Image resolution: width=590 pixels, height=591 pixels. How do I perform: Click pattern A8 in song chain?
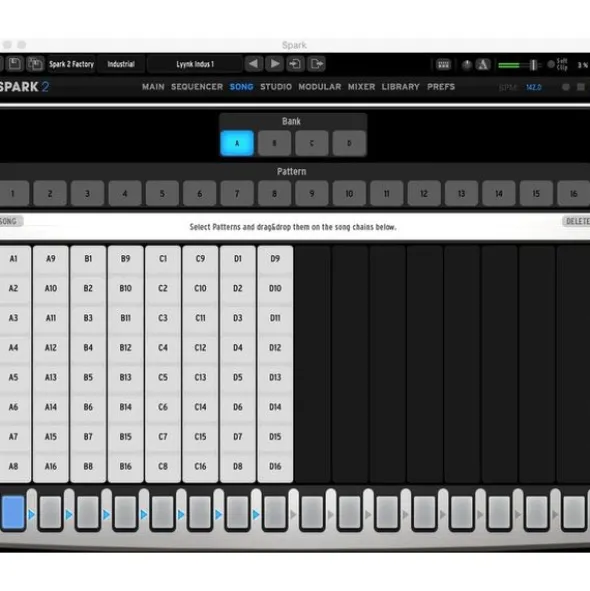point(14,467)
